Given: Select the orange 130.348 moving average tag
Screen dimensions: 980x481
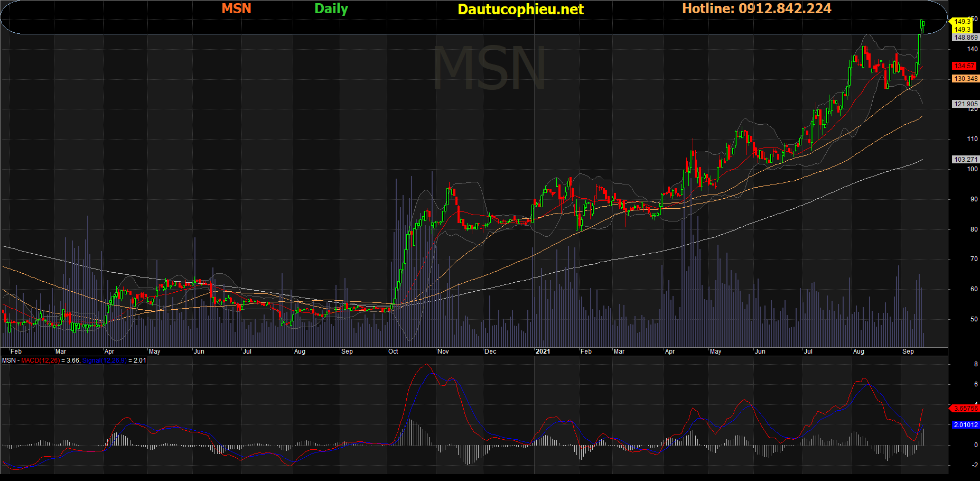Looking at the screenshot, I should (965, 79).
